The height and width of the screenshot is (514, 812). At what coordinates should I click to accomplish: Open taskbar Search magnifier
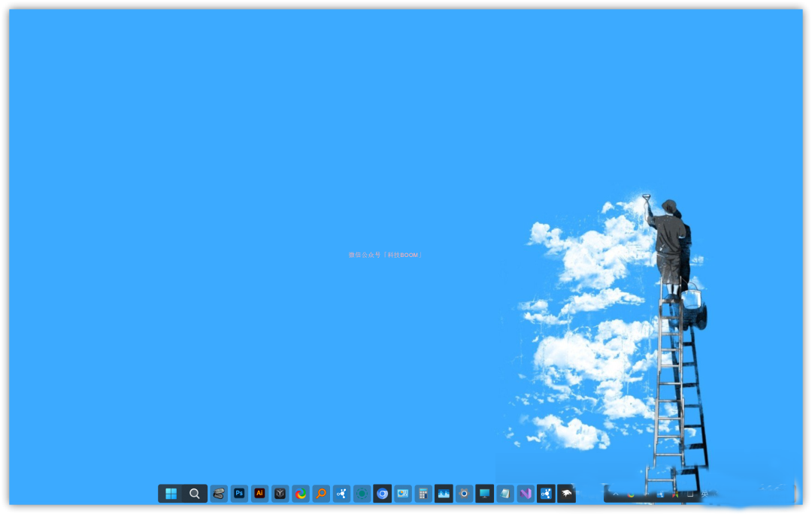[x=194, y=494]
